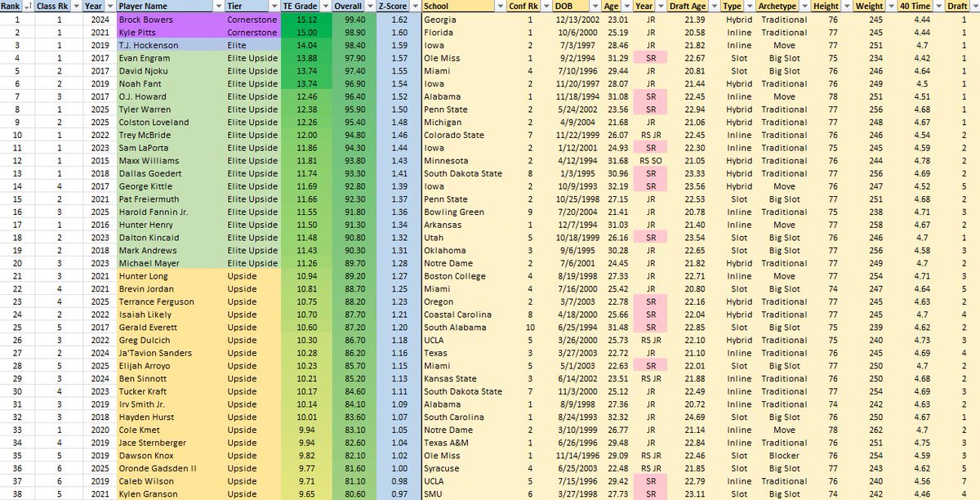The height and width of the screenshot is (500, 980).
Task: Click the Pat Freiermuth name cell
Action: (x=170, y=199)
